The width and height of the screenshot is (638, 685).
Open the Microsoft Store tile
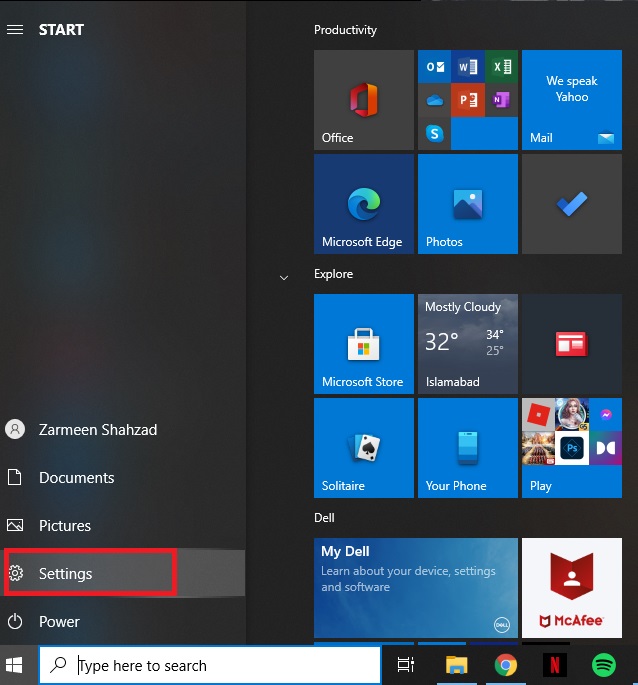click(x=364, y=344)
